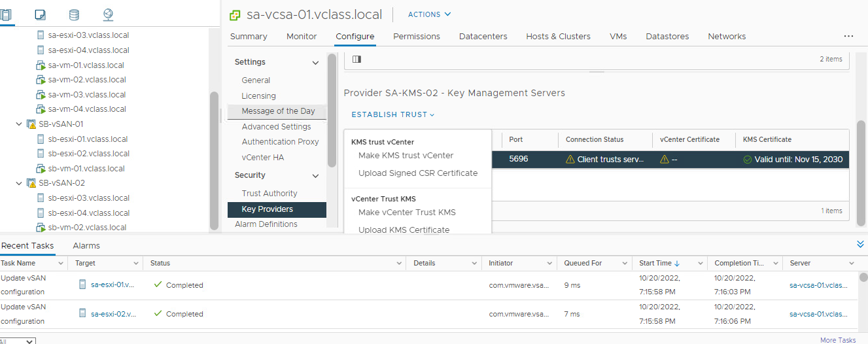Screen dimensions: 868x344
Task: Choose Upload KMS Certificate
Action: [x=404, y=230]
